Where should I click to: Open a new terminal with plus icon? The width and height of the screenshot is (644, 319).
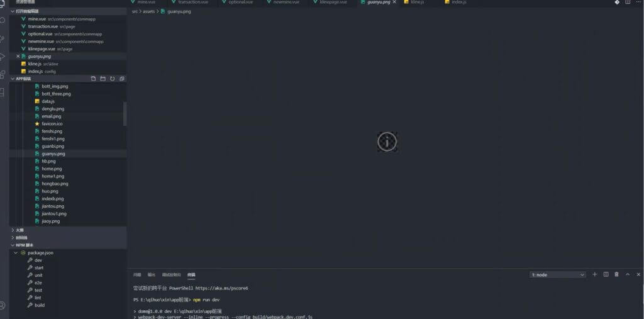point(594,274)
